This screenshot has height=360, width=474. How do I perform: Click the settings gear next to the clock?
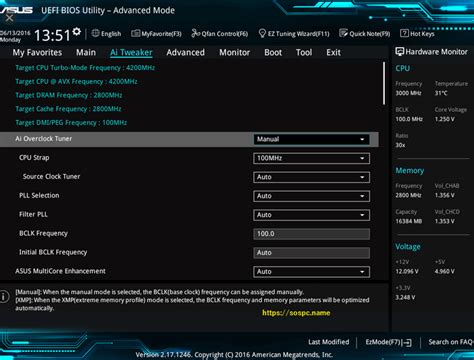click(77, 32)
